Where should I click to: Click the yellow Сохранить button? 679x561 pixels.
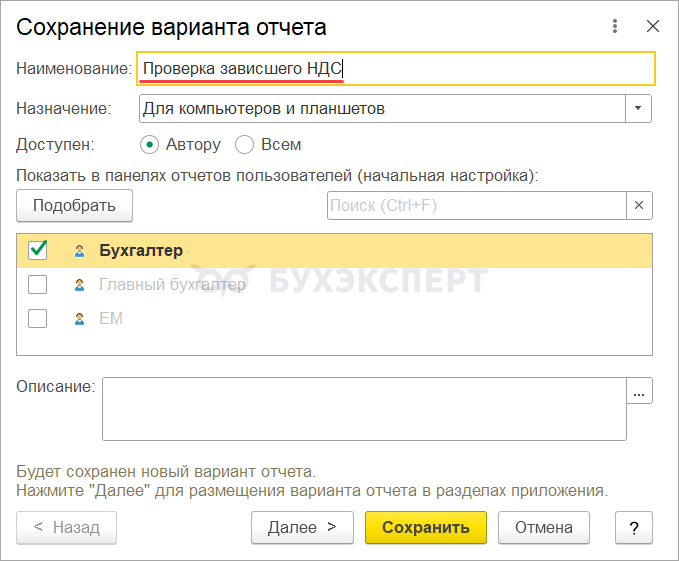(x=425, y=527)
